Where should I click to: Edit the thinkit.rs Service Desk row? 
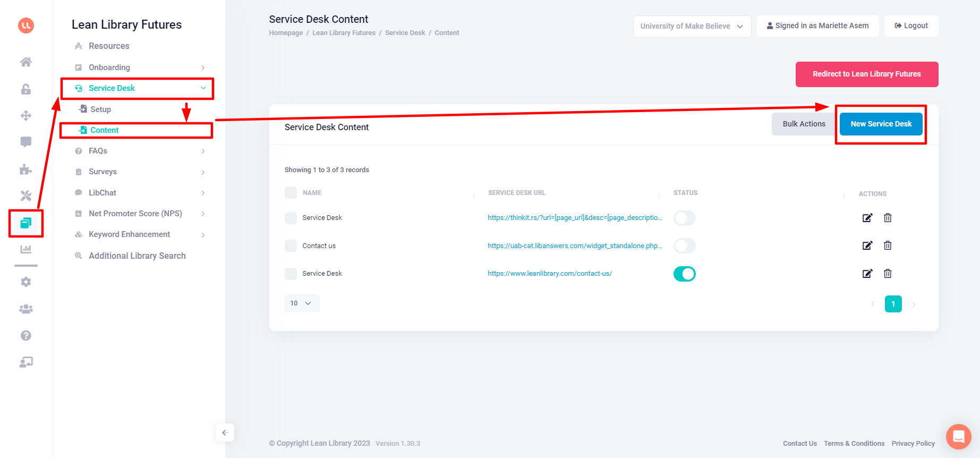click(x=867, y=218)
